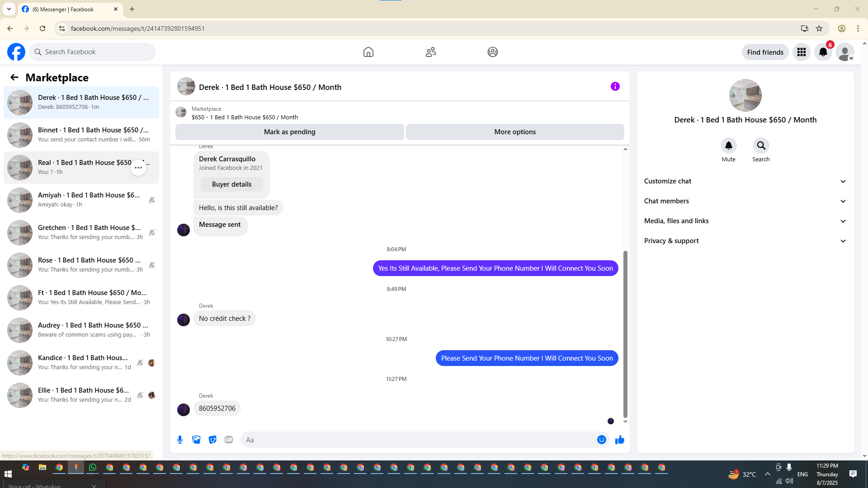Choose an emoji from the smiley icon
Screen dimensions: 868x488
(x=601, y=440)
